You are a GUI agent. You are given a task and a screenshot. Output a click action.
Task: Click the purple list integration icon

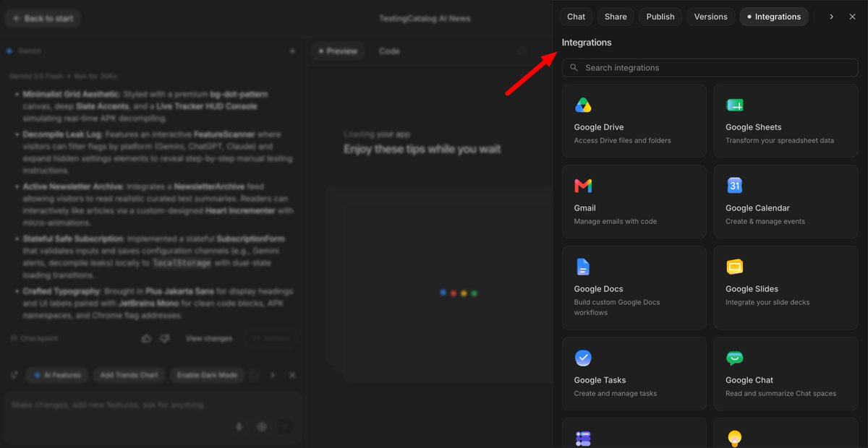583,439
